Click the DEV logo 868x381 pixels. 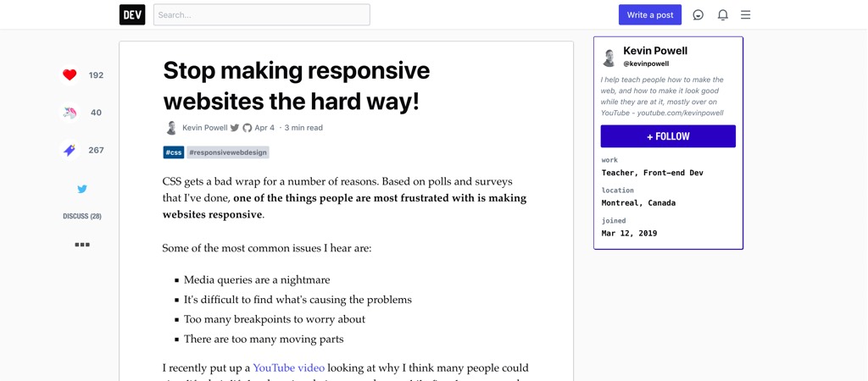132,14
